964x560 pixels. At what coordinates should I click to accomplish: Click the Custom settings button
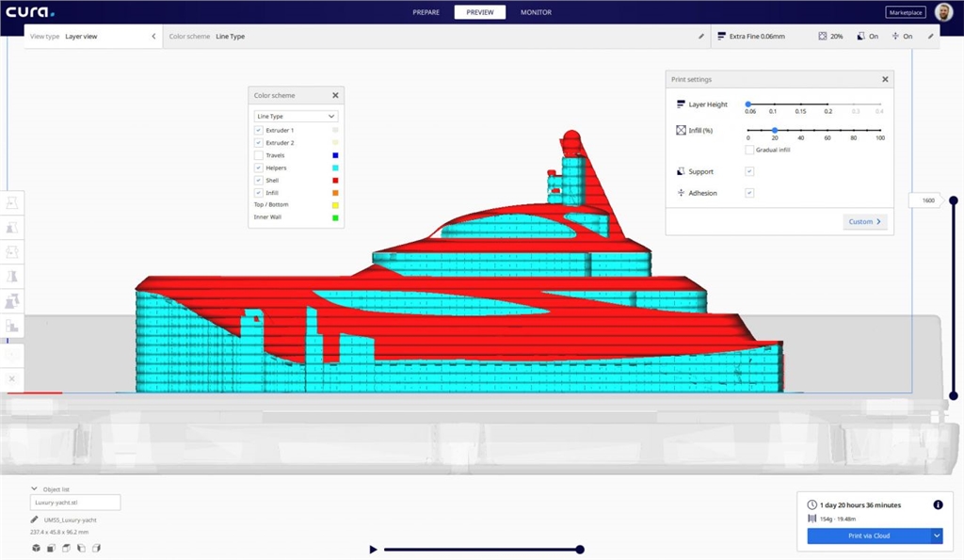coord(864,222)
